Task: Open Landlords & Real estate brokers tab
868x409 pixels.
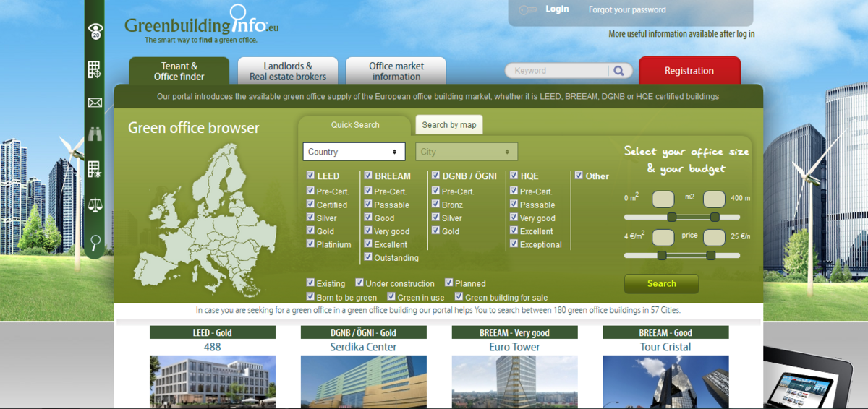Action: click(x=288, y=71)
